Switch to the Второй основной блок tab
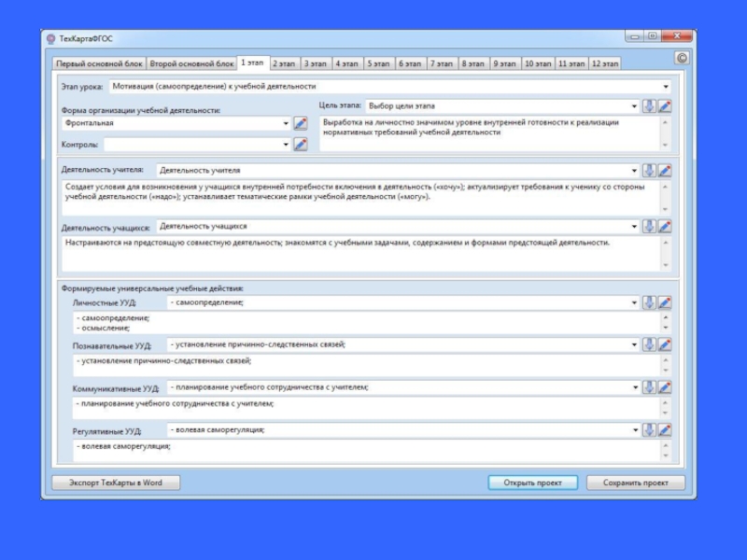The width and height of the screenshot is (747, 560). 191,64
